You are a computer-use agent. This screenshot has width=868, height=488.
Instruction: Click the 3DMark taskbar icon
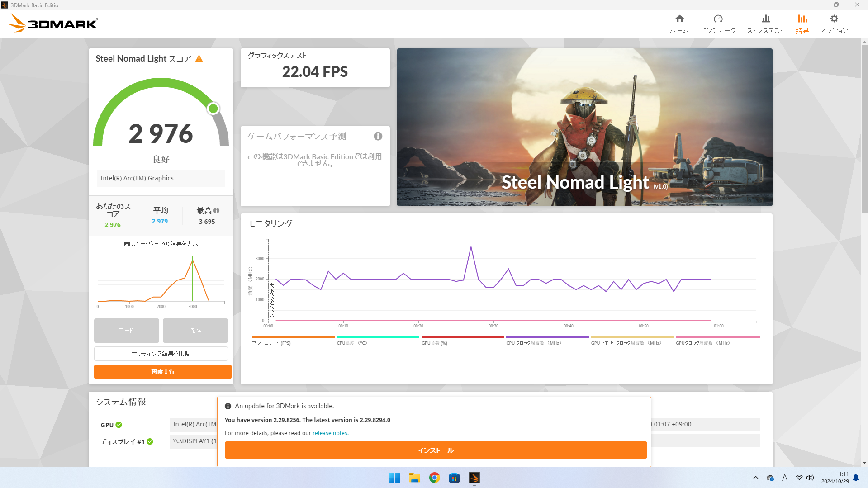click(474, 478)
